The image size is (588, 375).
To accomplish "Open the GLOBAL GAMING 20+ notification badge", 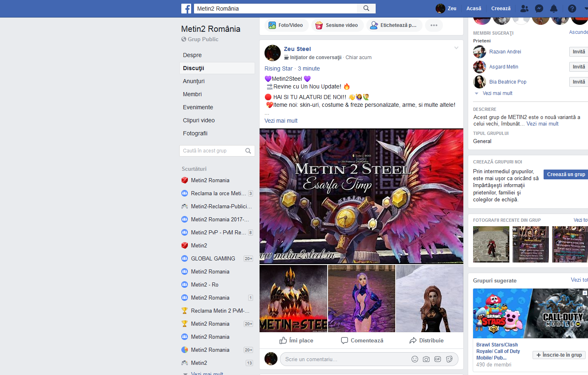I will [x=249, y=258].
